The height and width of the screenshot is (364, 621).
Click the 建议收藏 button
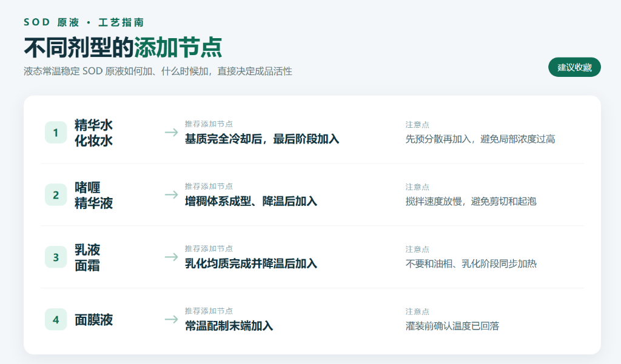click(x=574, y=67)
